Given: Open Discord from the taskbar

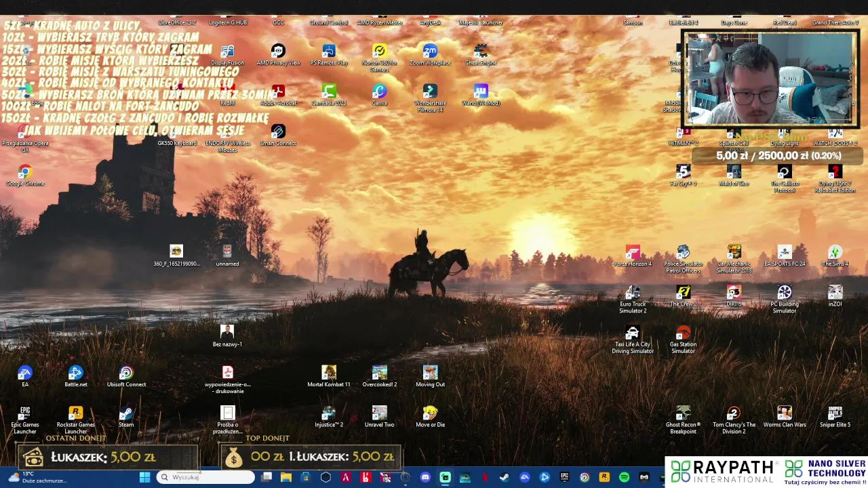Looking at the screenshot, I should click(425, 477).
